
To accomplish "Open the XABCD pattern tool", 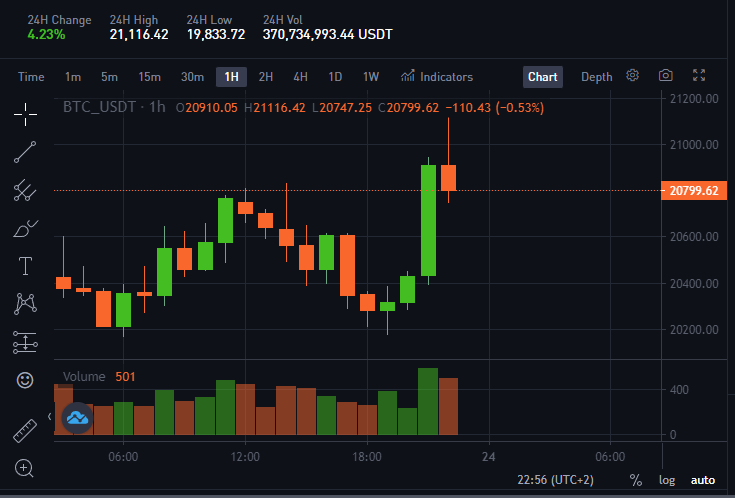I will (x=25, y=304).
